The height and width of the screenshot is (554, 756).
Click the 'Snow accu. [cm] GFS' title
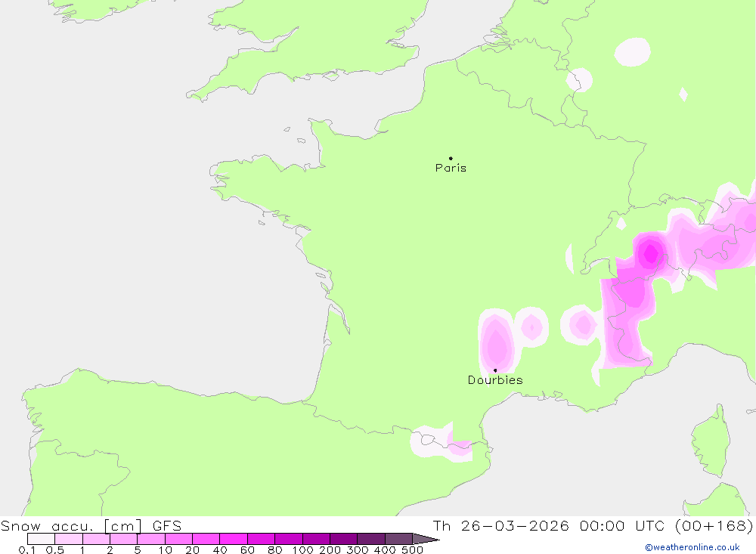pos(91,525)
